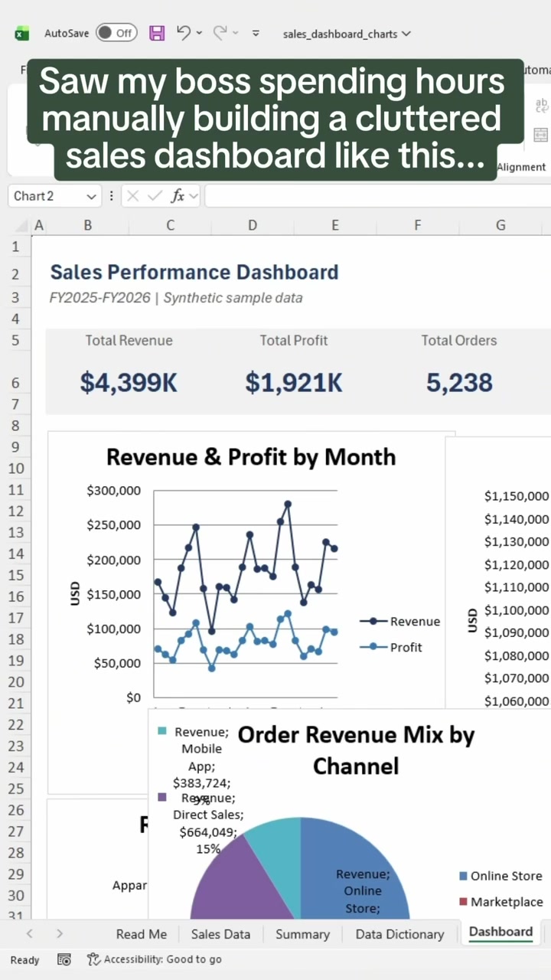
Task: Click the teal Mobile App pie slice
Action: [280, 850]
